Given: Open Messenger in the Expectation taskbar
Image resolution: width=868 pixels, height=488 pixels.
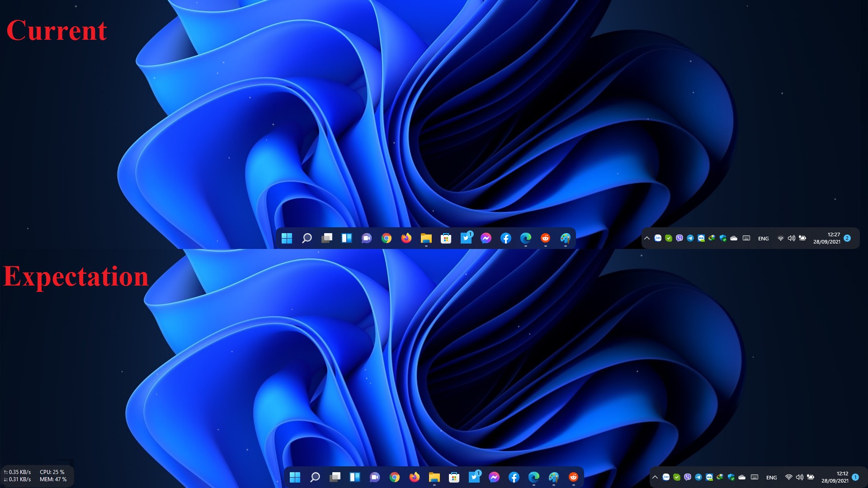Looking at the screenshot, I should click(494, 477).
